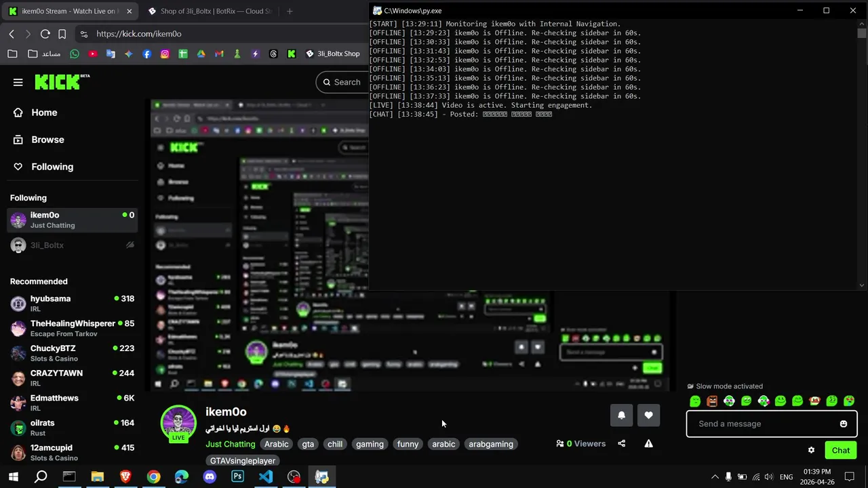
Task: Click the KICK logo
Action: pos(62,82)
